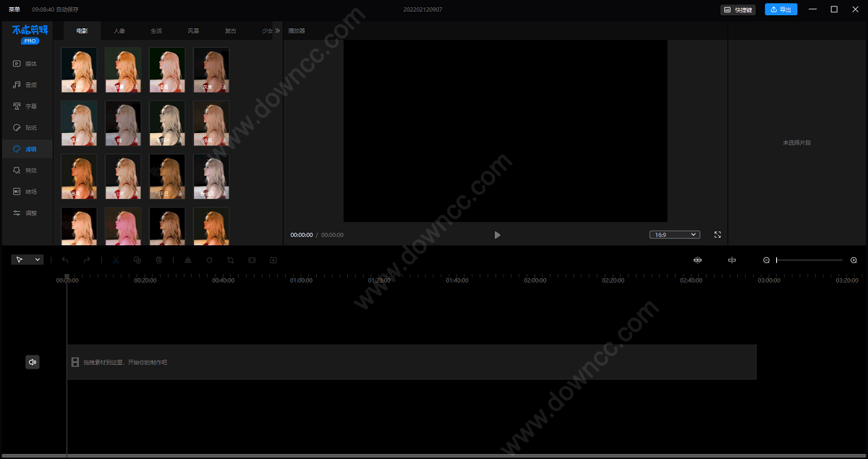The height and width of the screenshot is (459, 868).
Task: Switch to the 人像 filter tab
Action: click(x=119, y=31)
